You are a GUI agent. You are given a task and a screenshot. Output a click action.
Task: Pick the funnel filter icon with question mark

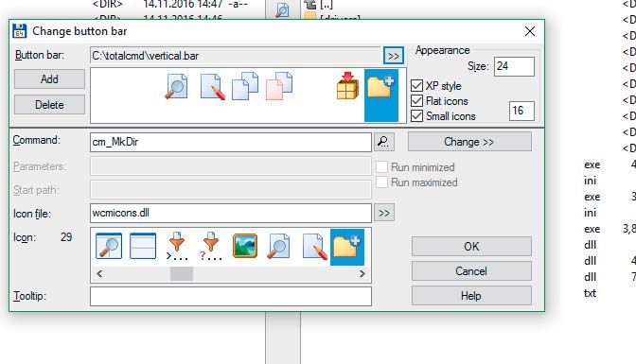[x=211, y=246]
